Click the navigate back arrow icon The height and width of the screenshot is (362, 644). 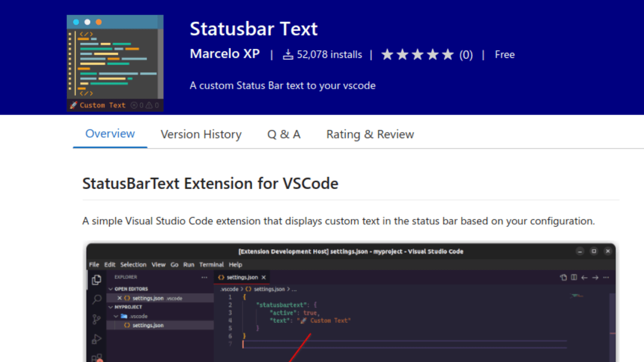[584, 277]
